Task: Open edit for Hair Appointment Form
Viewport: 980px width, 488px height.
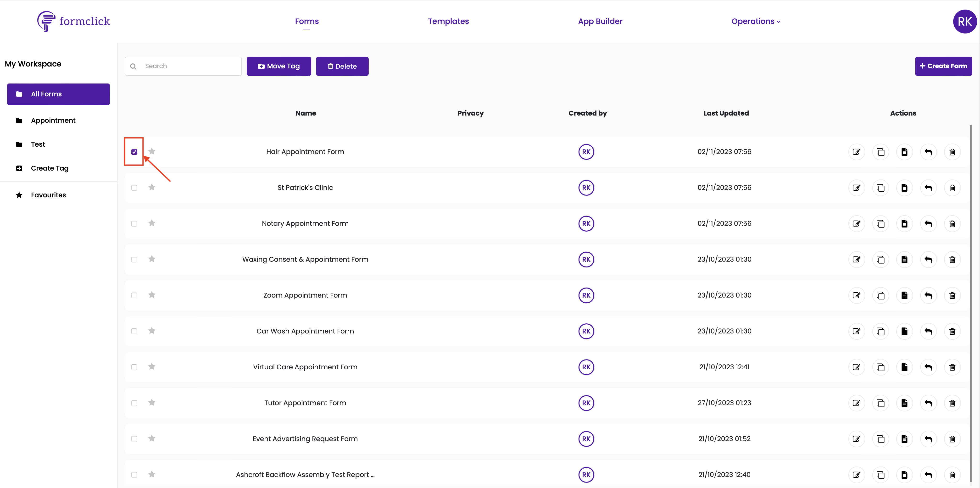Action: pos(856,152)
